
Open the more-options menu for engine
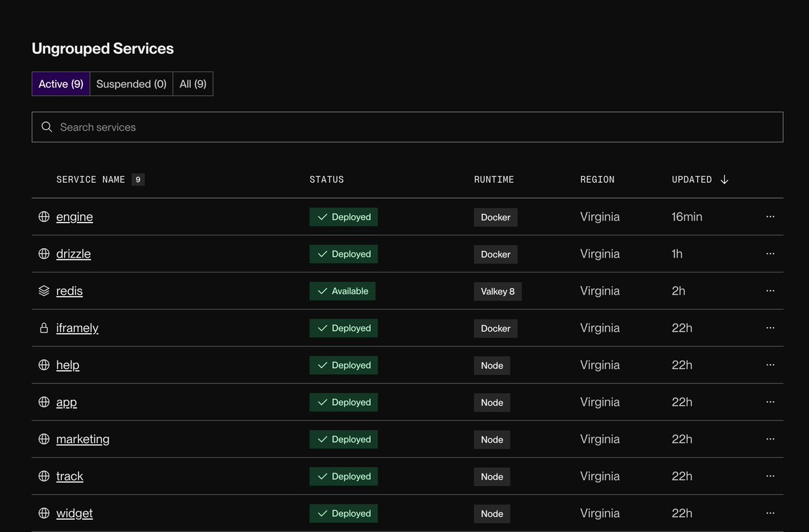pos(771,216)
